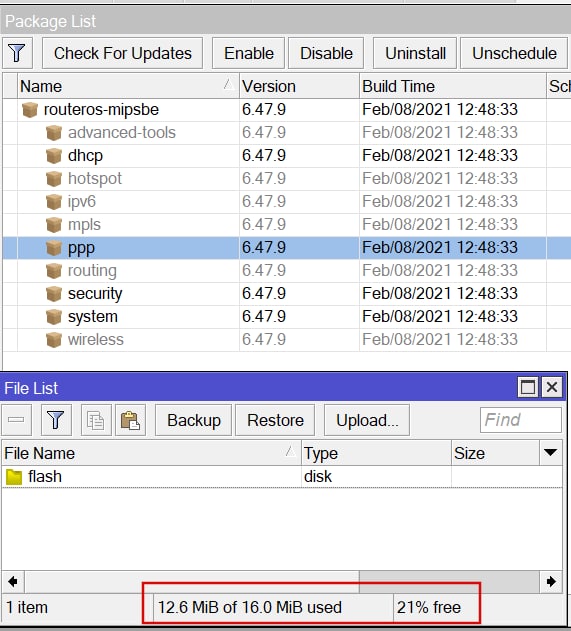This screenshot has height=631, width=571.
Task: Select the routing package name
Action: (x=92, y=271)
